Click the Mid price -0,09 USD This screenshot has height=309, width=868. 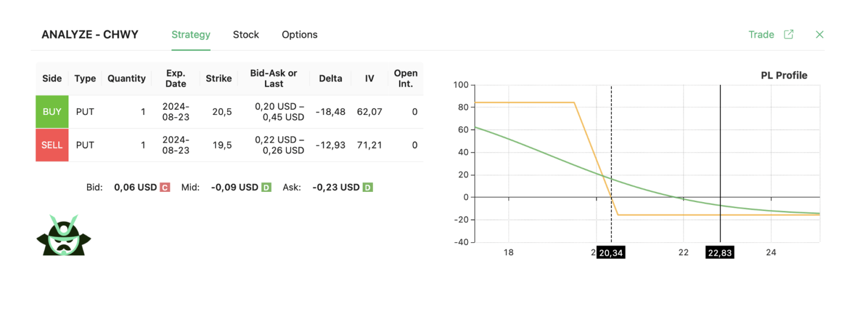click(235, 187)
